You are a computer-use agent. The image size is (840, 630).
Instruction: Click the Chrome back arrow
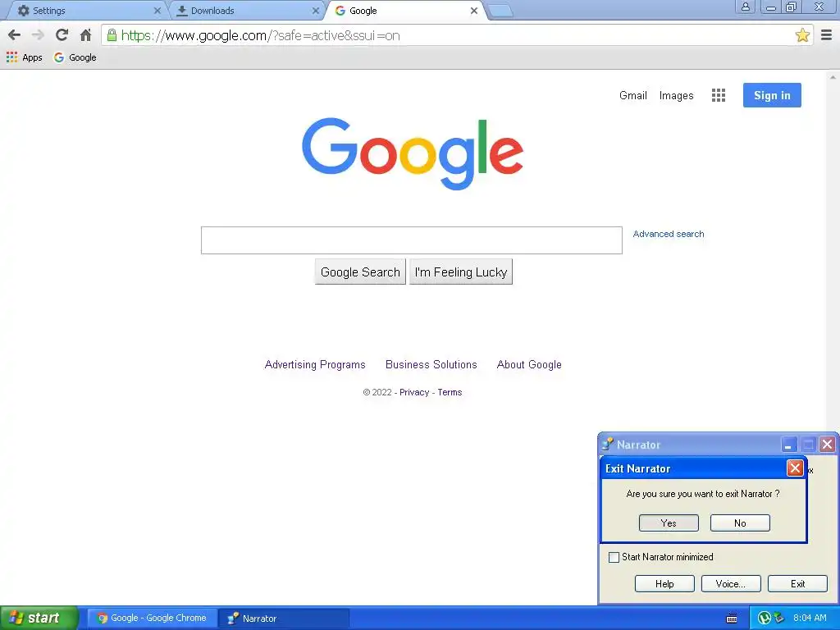point(15,35)
